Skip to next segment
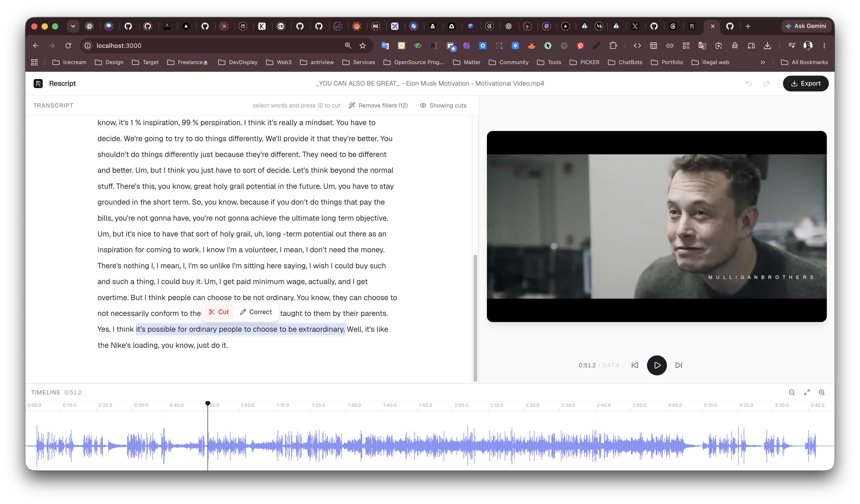 tap(679, 365)
